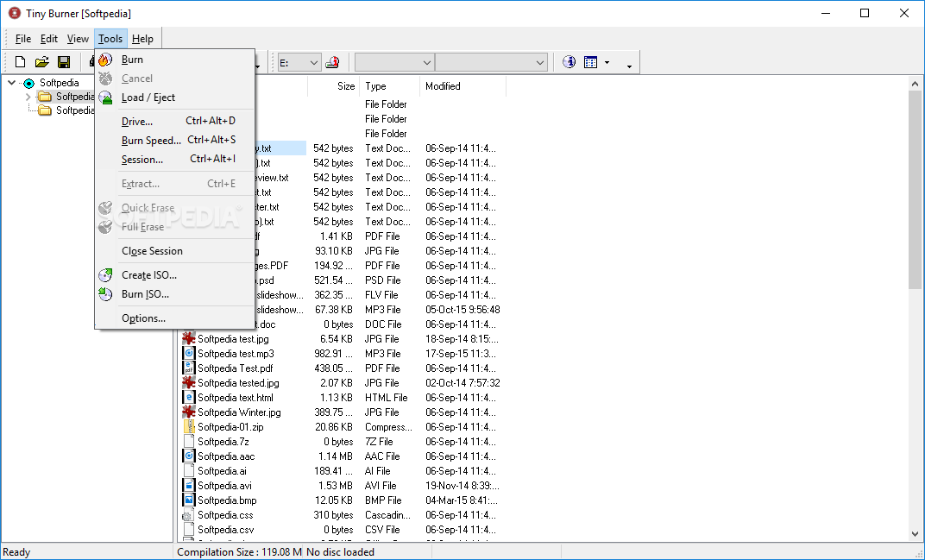The image size is (925, 560).
Task: Click the scroll up arrow of file list
Action: point(915,84)
